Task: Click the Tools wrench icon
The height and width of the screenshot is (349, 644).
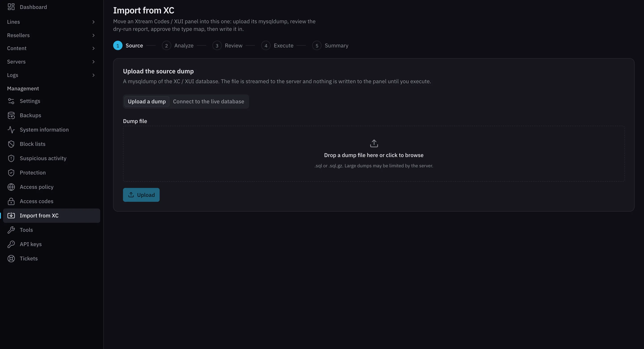Action: point(11,230)
